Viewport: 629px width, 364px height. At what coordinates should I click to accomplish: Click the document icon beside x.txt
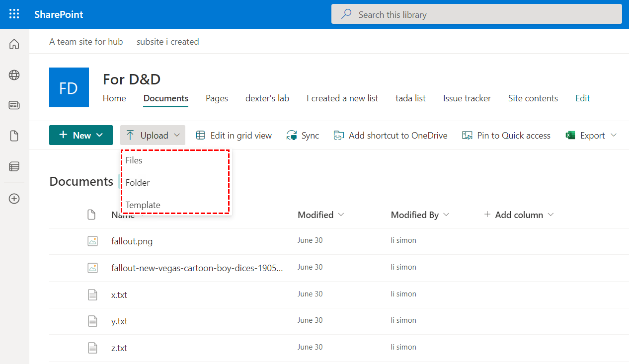(x=92, y=295)
